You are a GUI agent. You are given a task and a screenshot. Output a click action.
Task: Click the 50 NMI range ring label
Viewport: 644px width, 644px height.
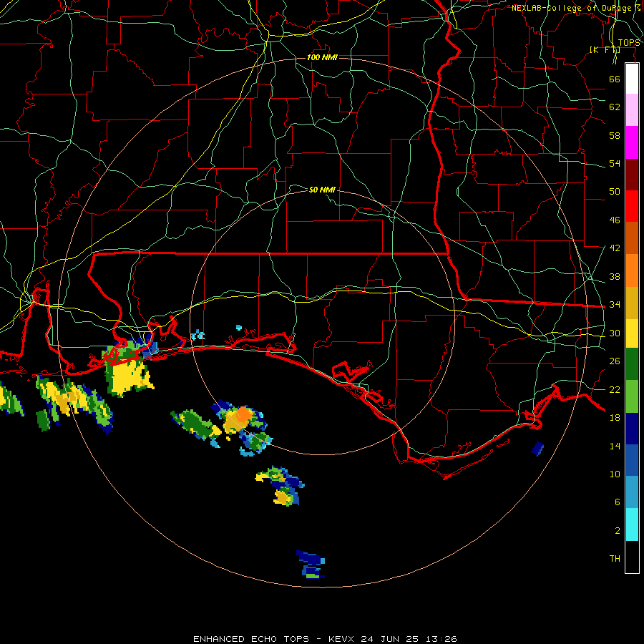pos(322,190)
